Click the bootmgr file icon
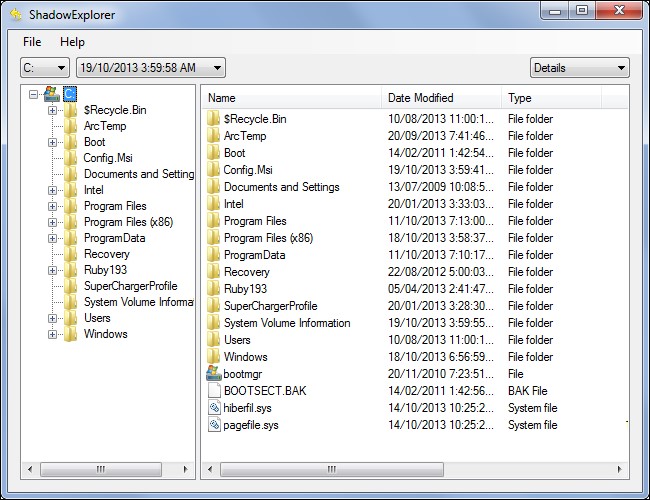 (213, 374)
